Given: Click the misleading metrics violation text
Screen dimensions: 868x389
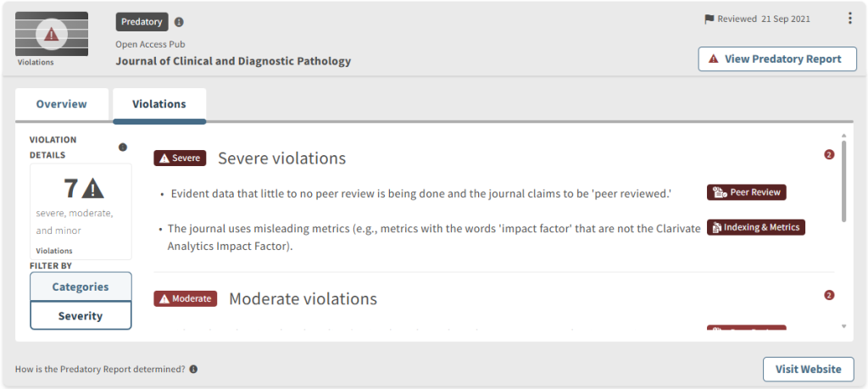Looking at the screenshot, I should pos(434,237).
